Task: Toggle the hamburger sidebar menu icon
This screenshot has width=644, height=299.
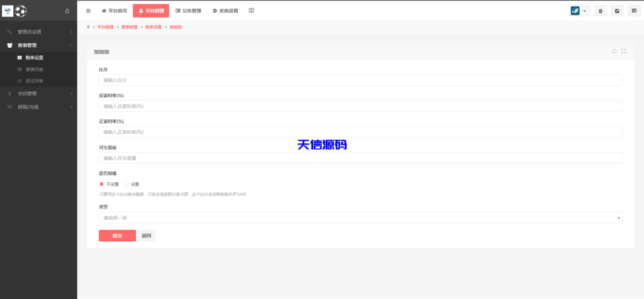Action: tap(88, 11)
